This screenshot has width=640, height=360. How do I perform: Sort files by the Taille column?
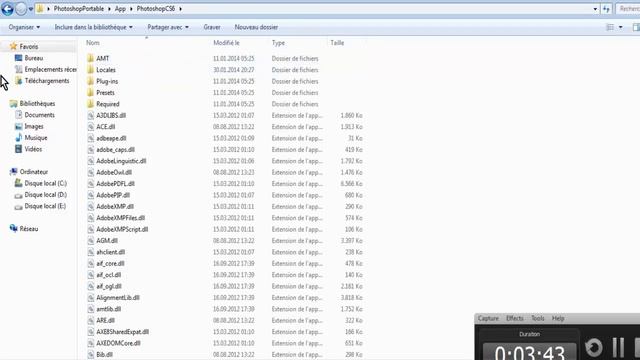pyautogui.click(x=337, y=42)
